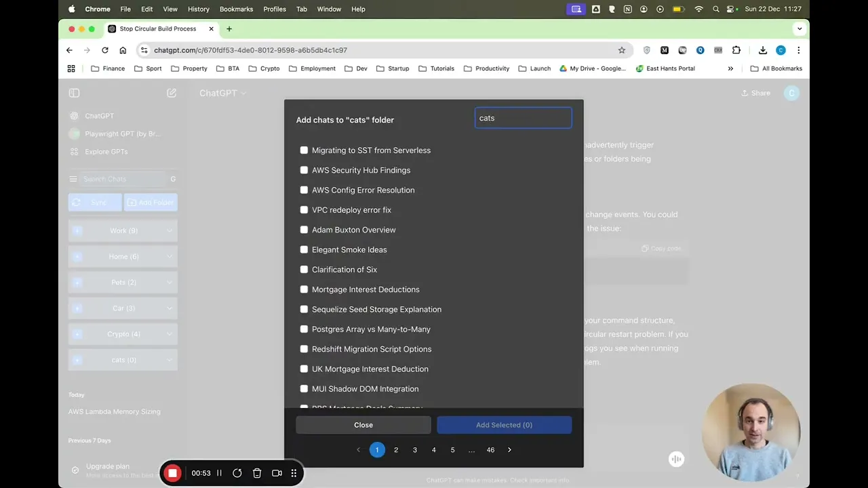The height and width of the screenshot is (488, 868).
Task: Expand the Car (3) folder
Action: (x=170, y=308)
